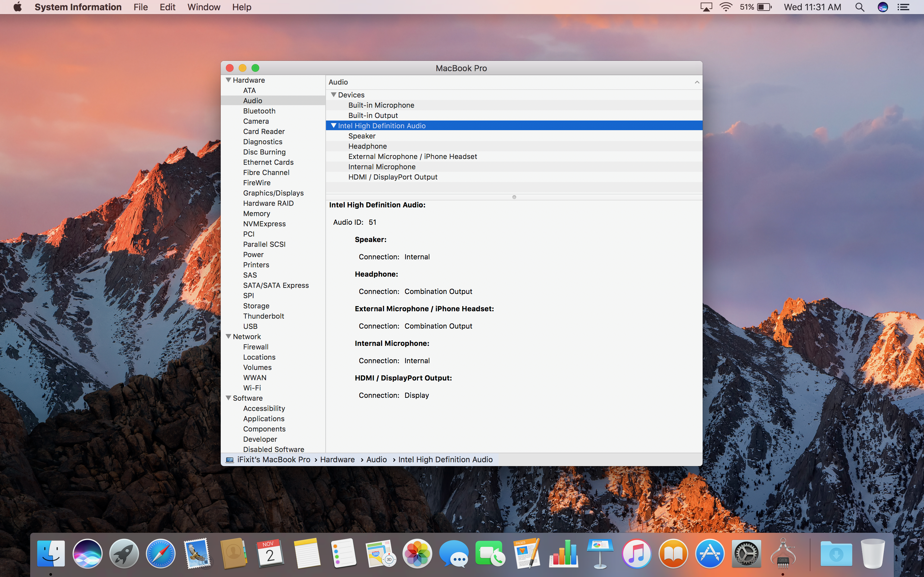The width and height of the screenshot is (924, 577).
Task: Open Notification Center icon in menu bar
Action: pyautogui.click(x=903, y=7)
